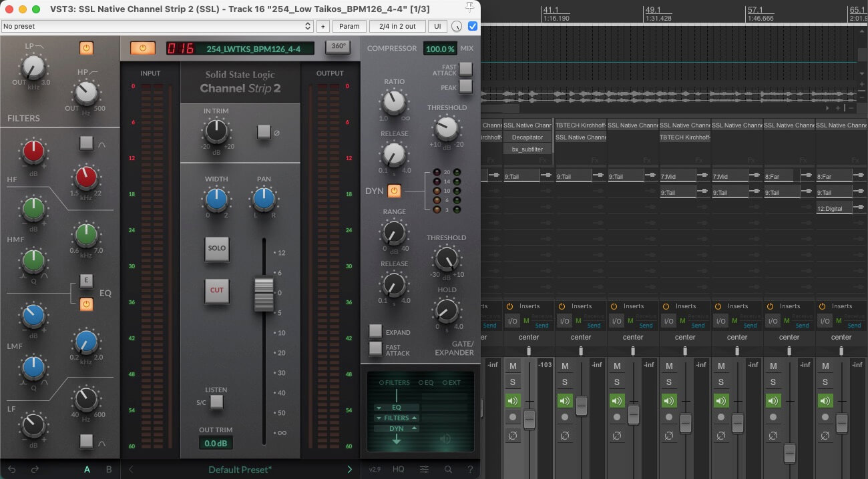Uncheck the plugin bypass checkbox
The image size is (868, 479).
(x=473, y=26)
